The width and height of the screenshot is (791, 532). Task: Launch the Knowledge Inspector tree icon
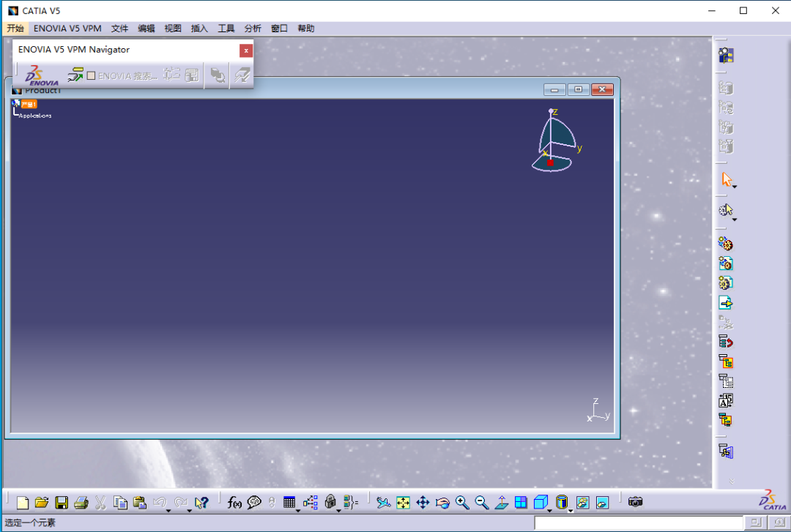311,502
